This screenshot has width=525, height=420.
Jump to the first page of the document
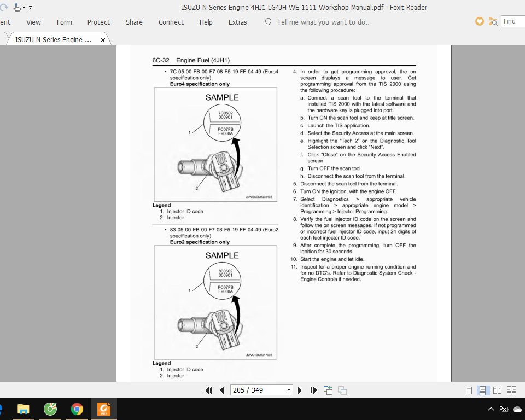pyautogui.click(x=208, y=390)
